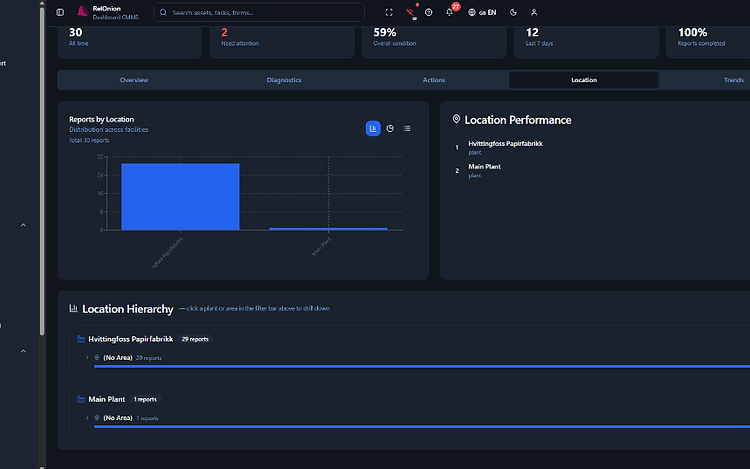The width and height of the screenshot is (750, 469).
Task: Open notifications bell with 27 badge
Action: (x=450, y=12)
